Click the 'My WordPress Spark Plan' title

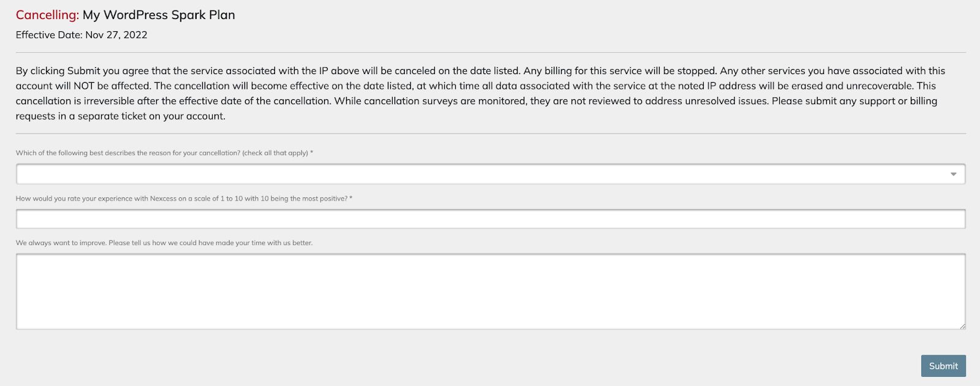pyautogui.click(x=159, y=15)
